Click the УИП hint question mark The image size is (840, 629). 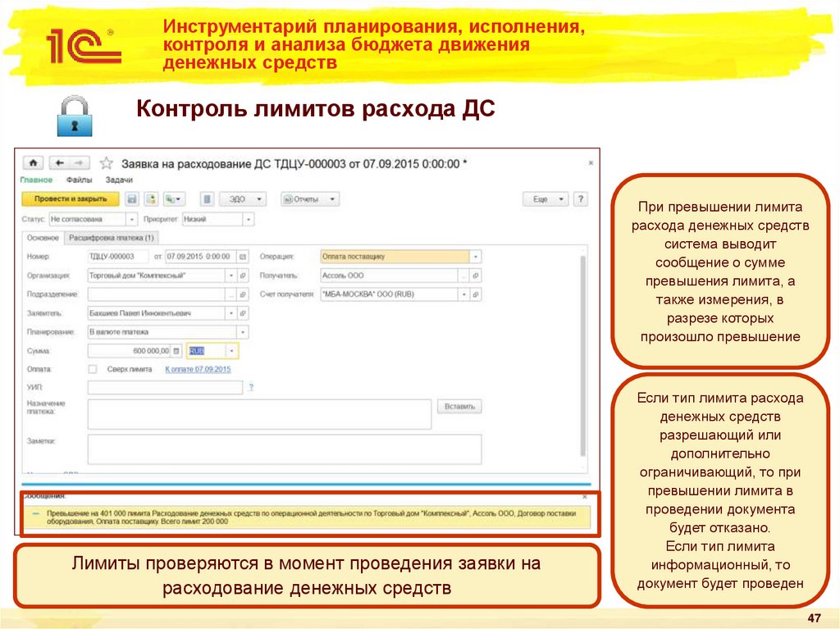[x=251, y=387]
